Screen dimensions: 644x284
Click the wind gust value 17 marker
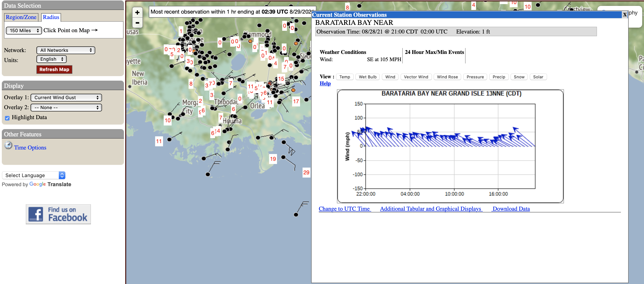coord(296,101)
